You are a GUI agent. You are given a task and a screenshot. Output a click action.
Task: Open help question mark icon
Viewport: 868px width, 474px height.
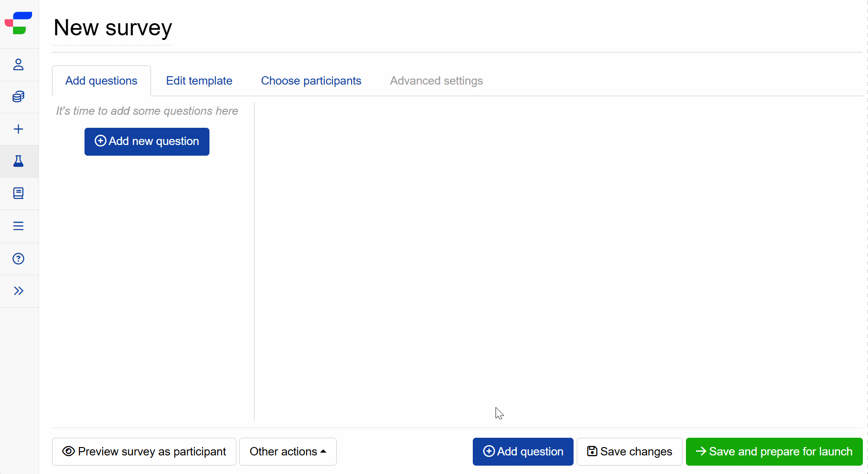click(19, 258)
